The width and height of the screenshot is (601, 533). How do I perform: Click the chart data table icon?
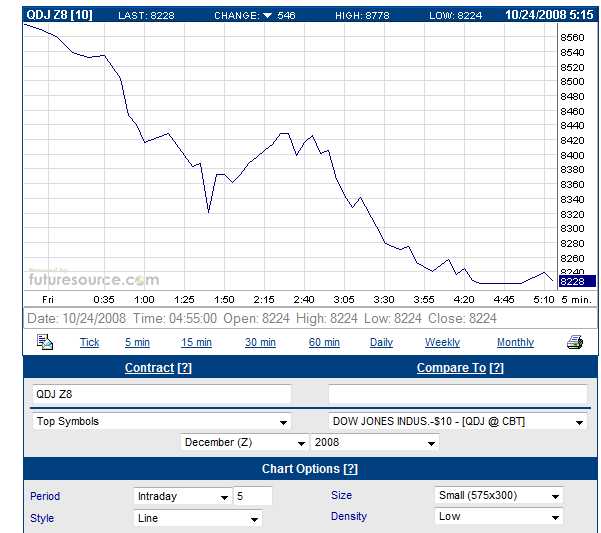click(45, 342)
